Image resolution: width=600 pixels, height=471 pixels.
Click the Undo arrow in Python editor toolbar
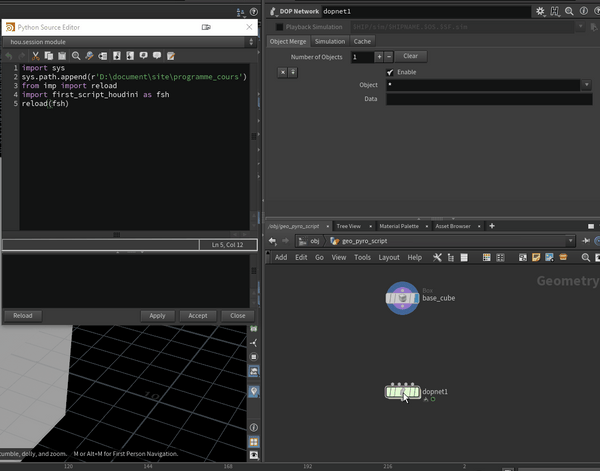tap(9, 56)
